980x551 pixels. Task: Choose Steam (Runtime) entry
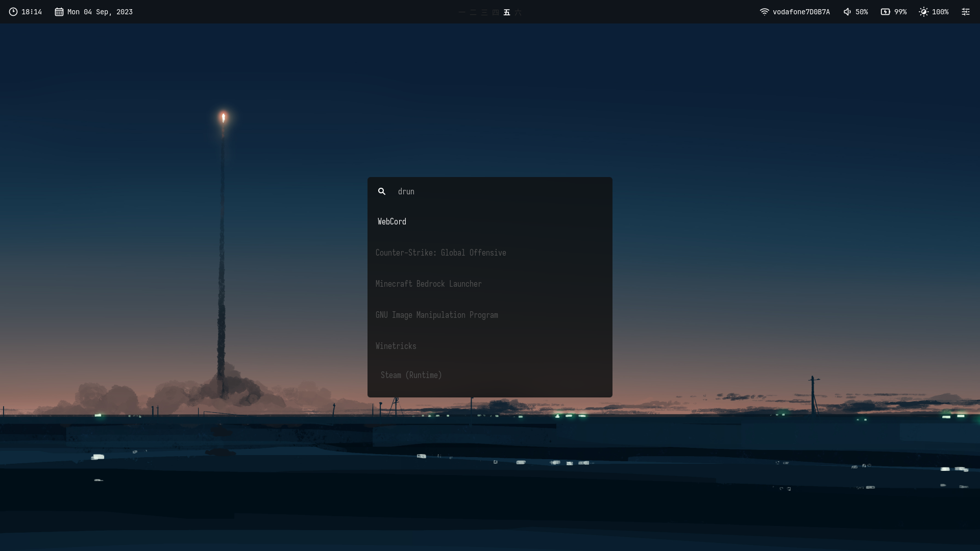click(x=411, y=375)
